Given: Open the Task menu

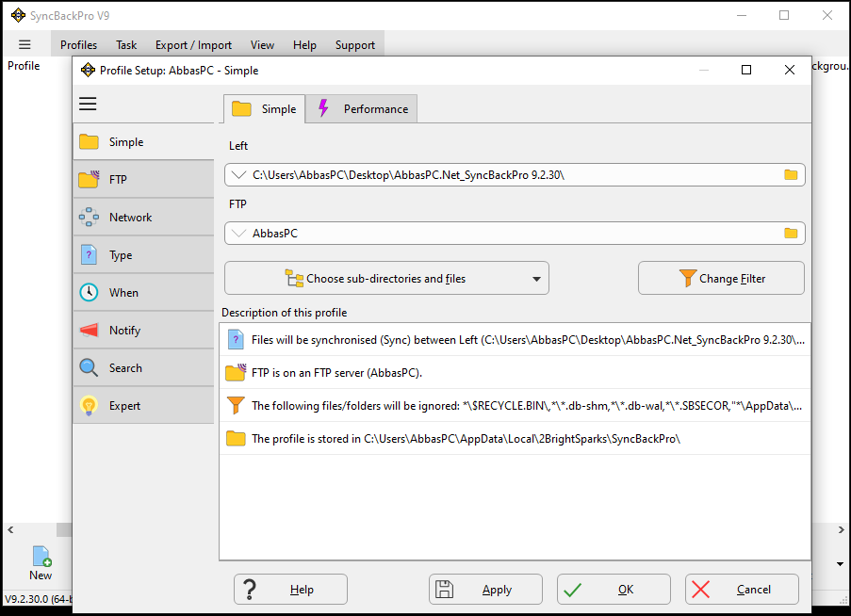Looking at the screenshot, I should pos(126,45).
